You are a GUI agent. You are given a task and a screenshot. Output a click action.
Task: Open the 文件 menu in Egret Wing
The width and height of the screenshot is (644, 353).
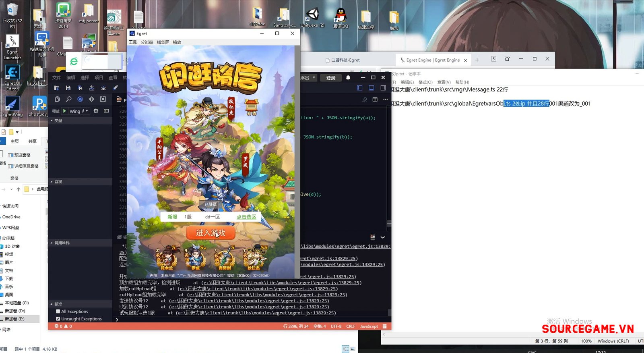point(57,78)
